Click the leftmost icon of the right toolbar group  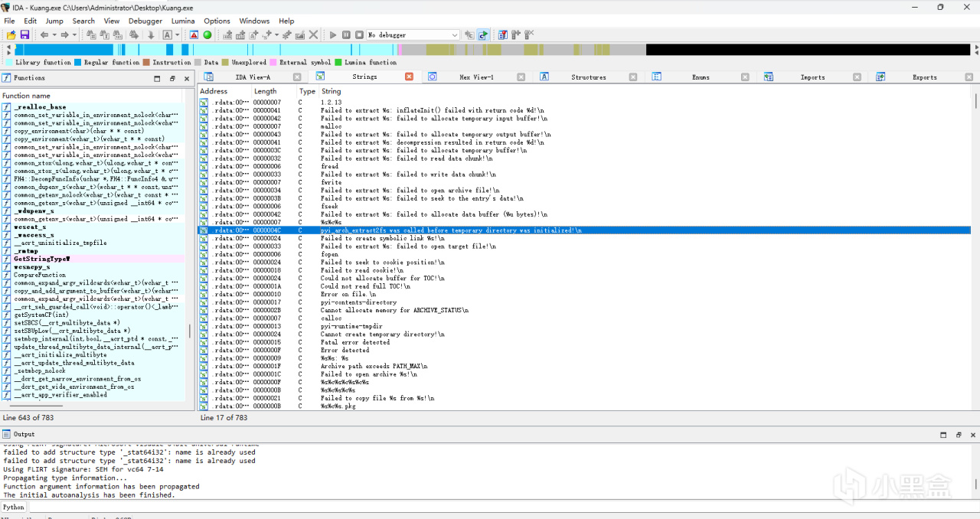click(503, 35)
